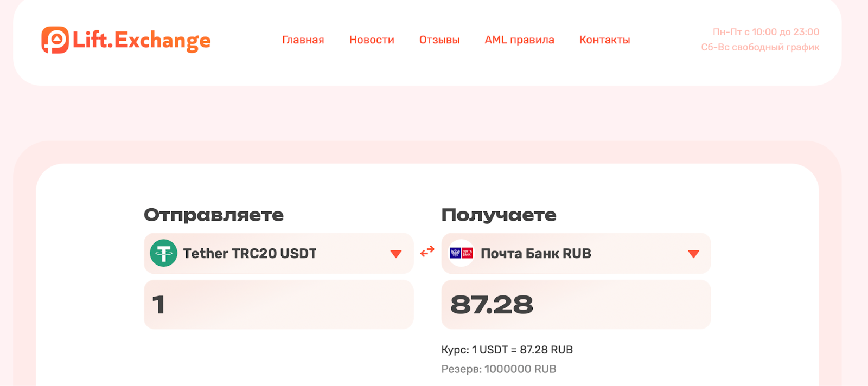Click the Отправляете heading

click(x=214, y=215)
